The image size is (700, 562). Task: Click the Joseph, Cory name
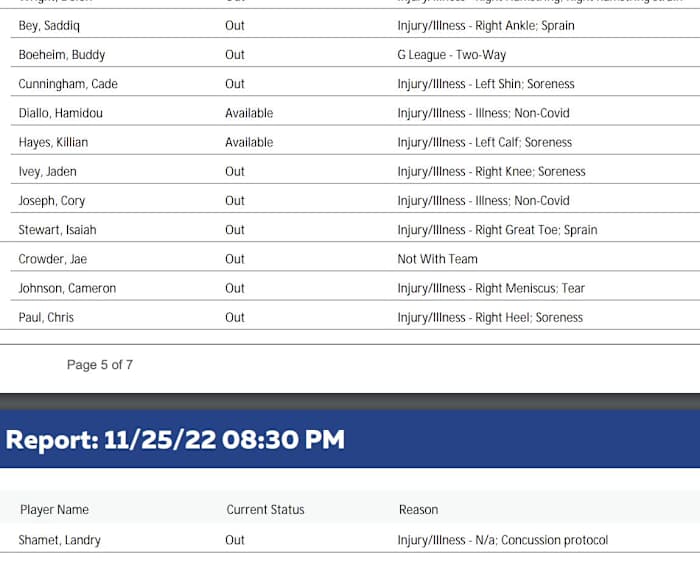coord(51,200)
